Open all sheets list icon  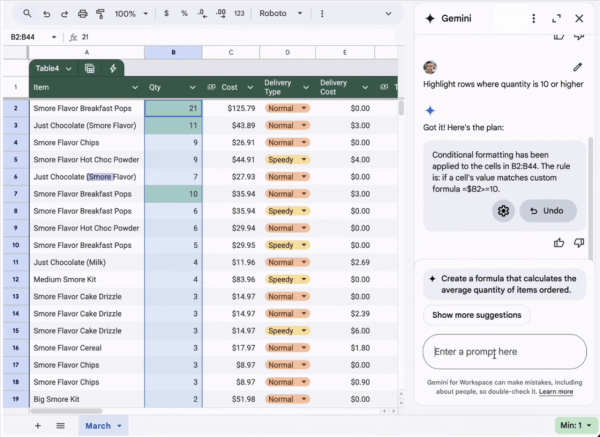[x=60, y=426]
